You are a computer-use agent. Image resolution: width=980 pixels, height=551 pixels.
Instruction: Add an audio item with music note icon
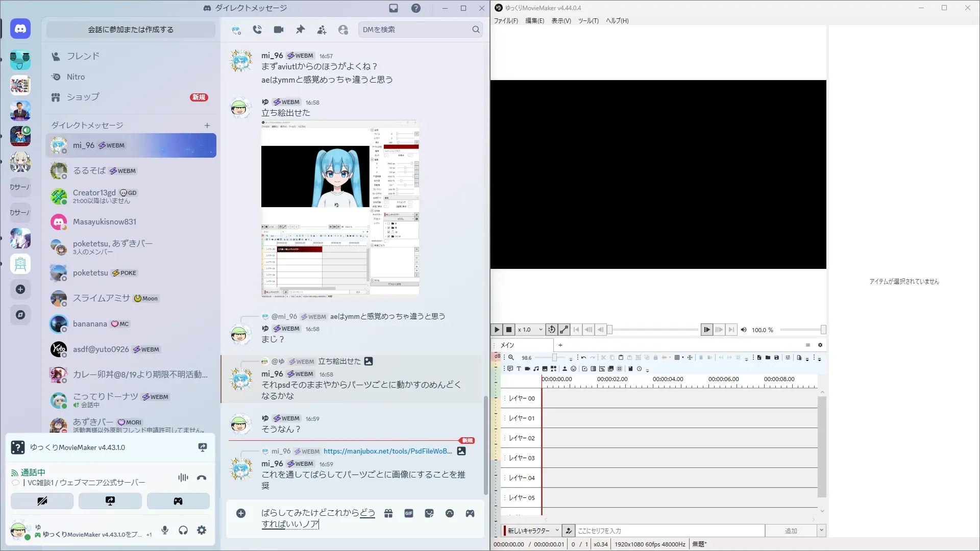click(x=536, y=369)
